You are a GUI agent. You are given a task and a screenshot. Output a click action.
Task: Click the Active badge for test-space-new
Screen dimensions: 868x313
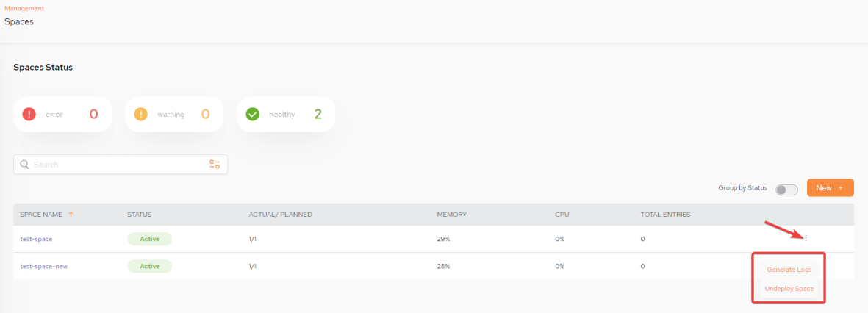[149, 266]
